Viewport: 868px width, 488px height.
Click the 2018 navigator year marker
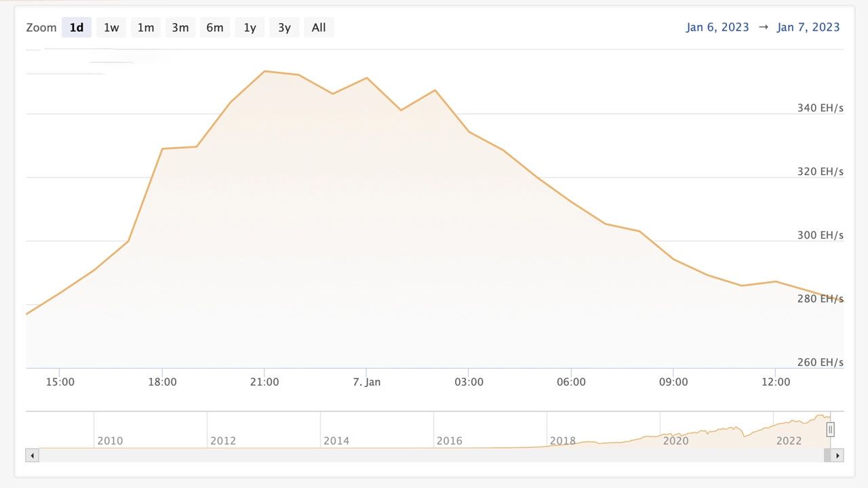point(563,441)
